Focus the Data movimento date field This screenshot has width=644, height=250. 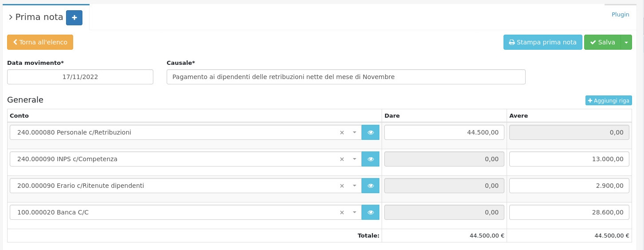click(x=80, y=77)
